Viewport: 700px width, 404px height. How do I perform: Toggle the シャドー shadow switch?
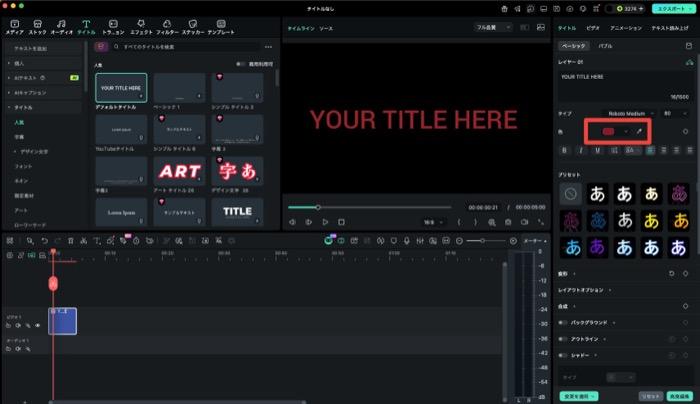(x=562, y=355)
